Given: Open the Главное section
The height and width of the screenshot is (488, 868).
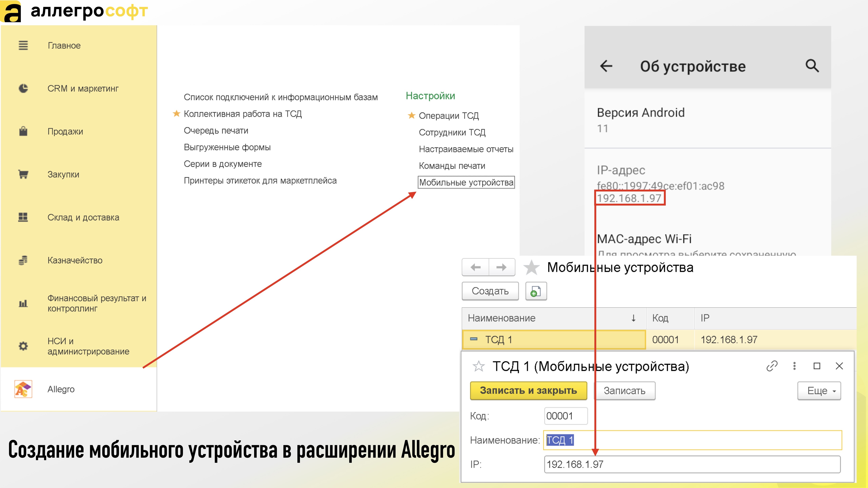Looking at the screenshot, I should [x=64, y=45].
